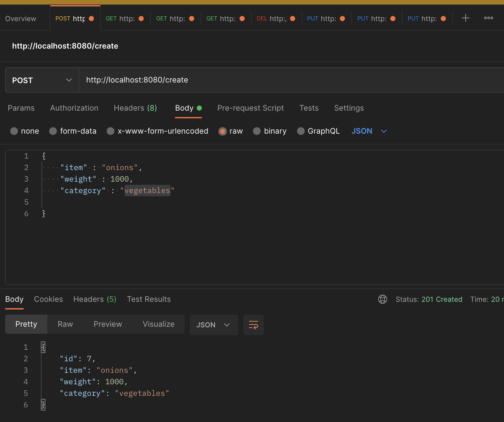Click the 201 Created status text
Screen dimensions: 504x422
442,299
